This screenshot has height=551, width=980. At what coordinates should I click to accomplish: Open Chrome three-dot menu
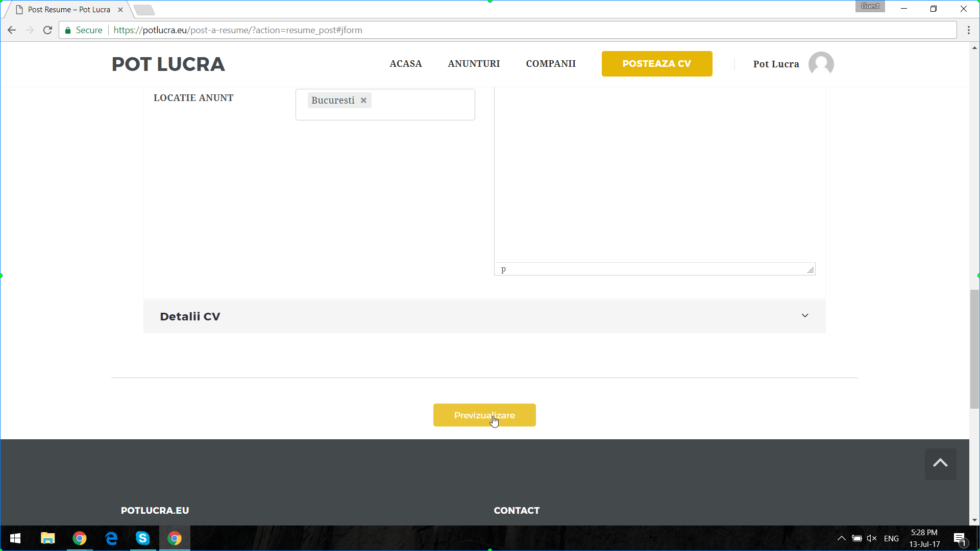(968, 30)
